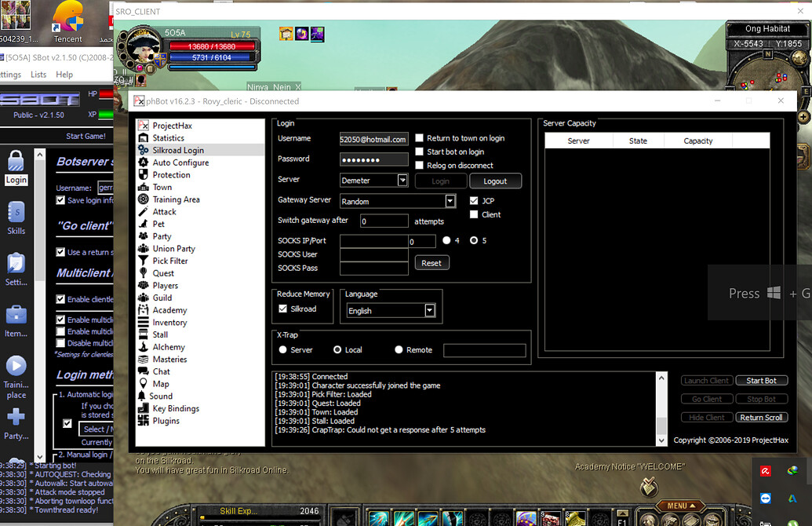Open the Help menu in SBot
The height and width of the screenshot is (526, 812).
coord(65,74)
